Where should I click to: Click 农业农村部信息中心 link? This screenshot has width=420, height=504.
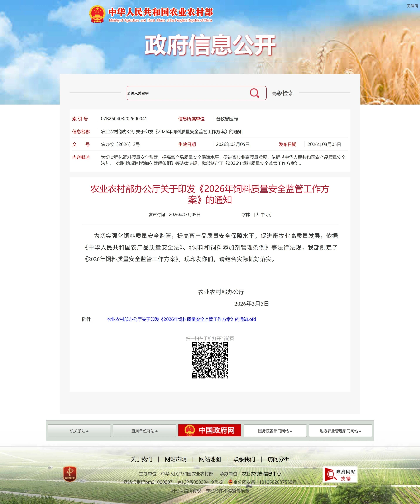[261, 474]
